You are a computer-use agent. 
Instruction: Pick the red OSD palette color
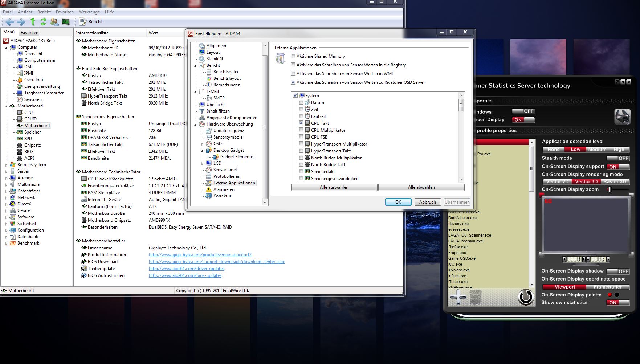point(610,295)
